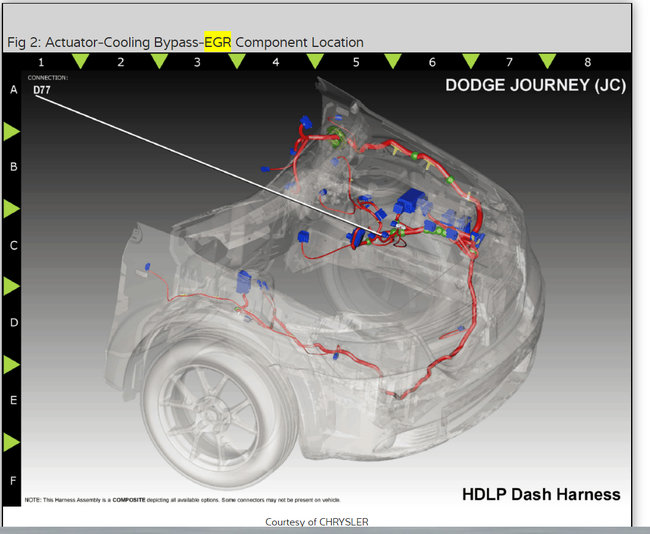
Task: Click the 'Courtesy of CHRYSLER' credit text
Action: pyautogui.click(x=317, y=522)
